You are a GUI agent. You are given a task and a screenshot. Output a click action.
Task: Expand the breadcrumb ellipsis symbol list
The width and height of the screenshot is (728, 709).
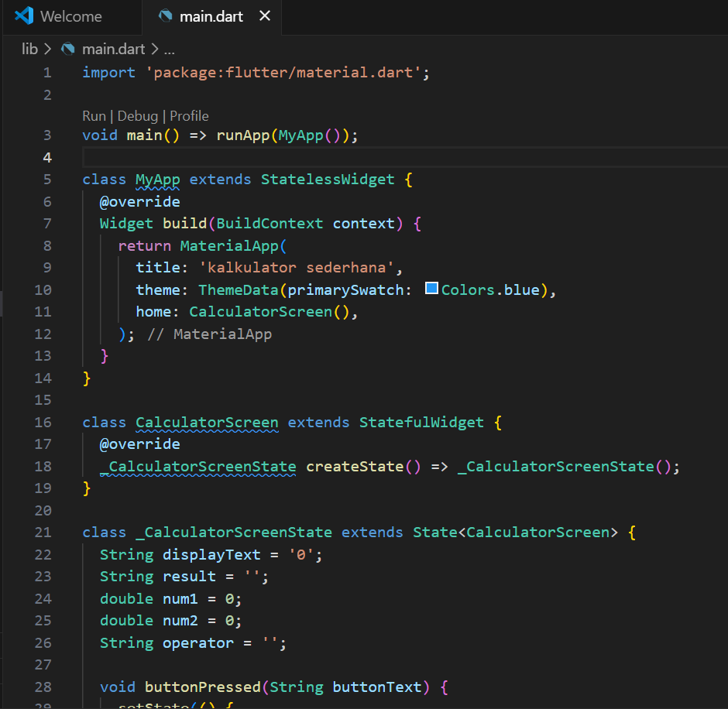(169, 49)
